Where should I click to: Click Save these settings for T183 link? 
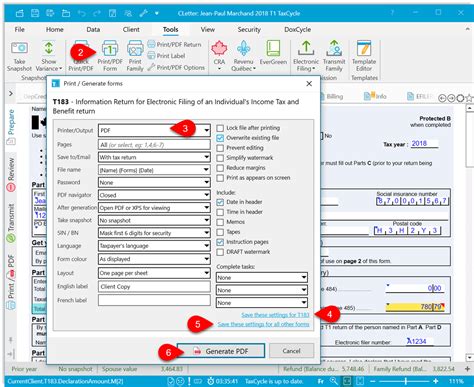(x=275, y=315)
